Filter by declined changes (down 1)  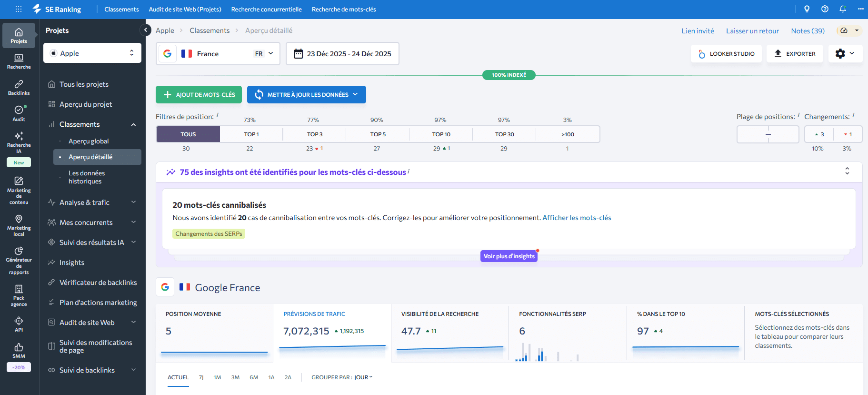coord(848,134)
